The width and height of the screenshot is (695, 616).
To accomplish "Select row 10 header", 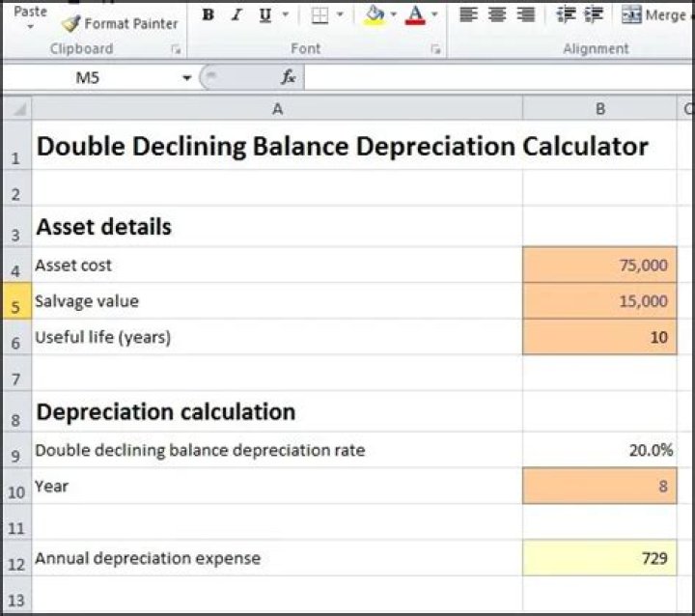I will pyautogui.click(x=16, y=486).
